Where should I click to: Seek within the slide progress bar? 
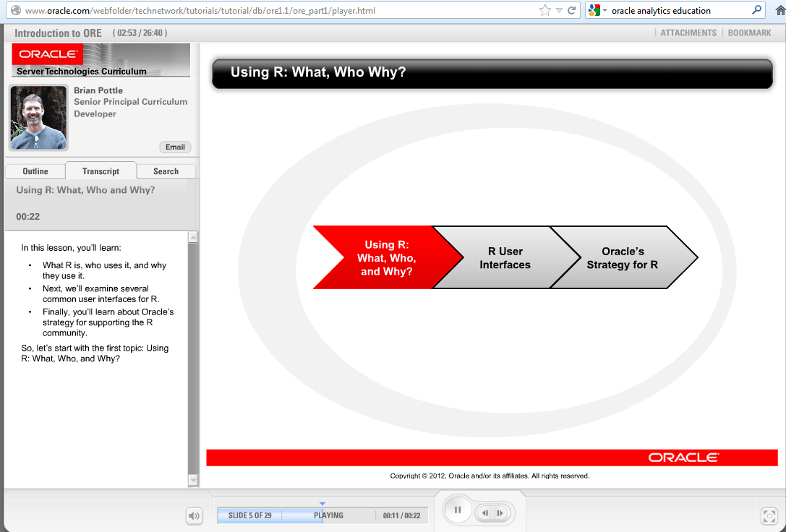point(322,515)
